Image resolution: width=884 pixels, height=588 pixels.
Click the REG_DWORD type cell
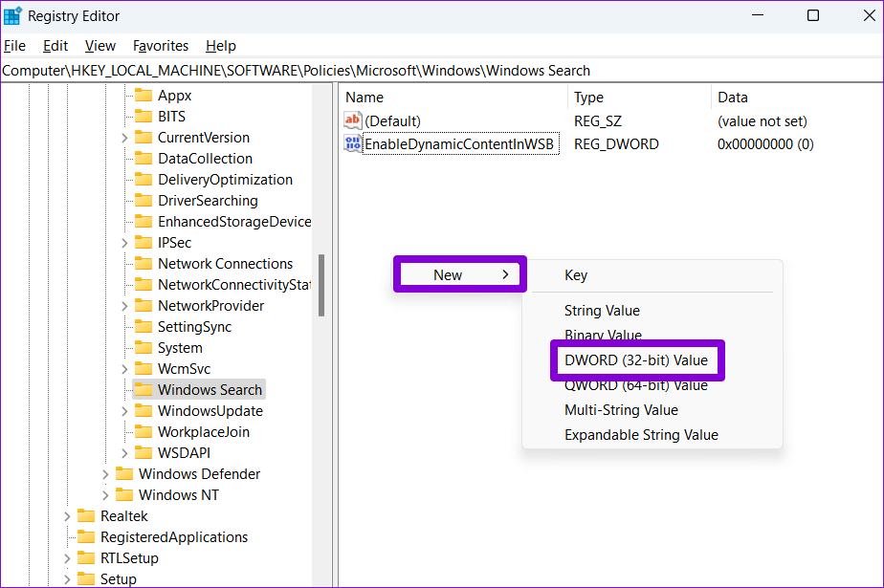pos(616,144)
